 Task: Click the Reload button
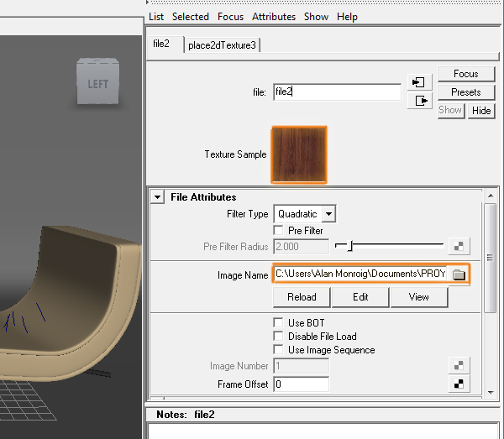[302, 297]
